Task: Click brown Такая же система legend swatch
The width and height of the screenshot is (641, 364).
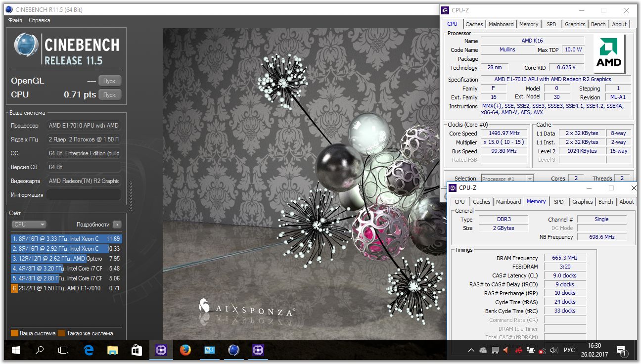Action: 61,333
